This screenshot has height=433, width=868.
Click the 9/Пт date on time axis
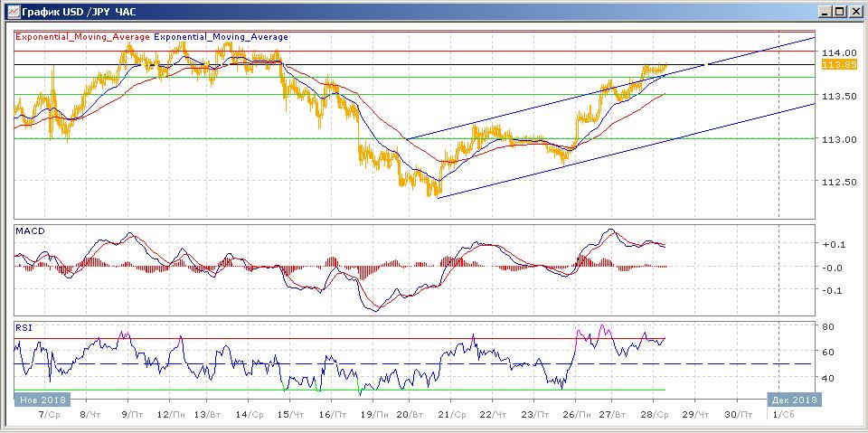pyautogui.click(x=131, y=413)
